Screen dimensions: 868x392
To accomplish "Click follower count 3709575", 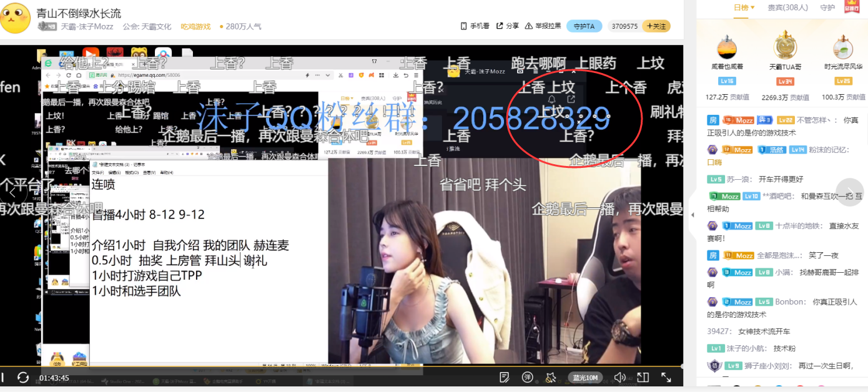I will [624, 26].
